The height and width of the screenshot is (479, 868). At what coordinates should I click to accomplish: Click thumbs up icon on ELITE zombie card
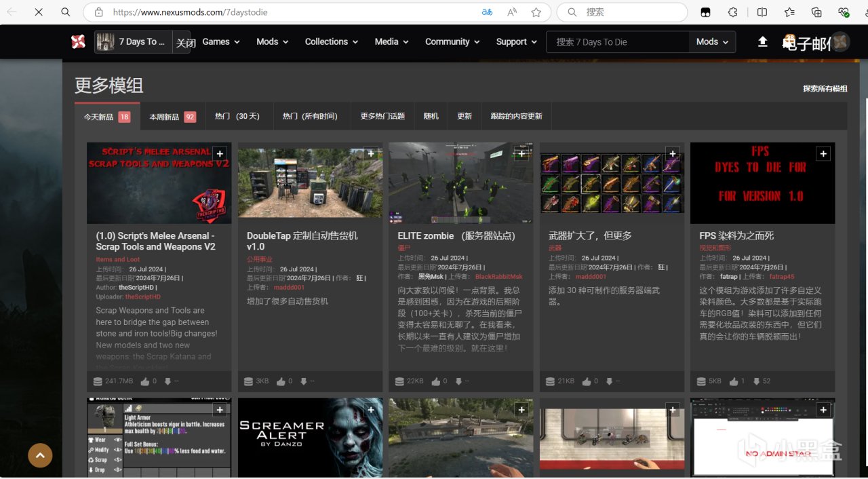click(436, 381)
